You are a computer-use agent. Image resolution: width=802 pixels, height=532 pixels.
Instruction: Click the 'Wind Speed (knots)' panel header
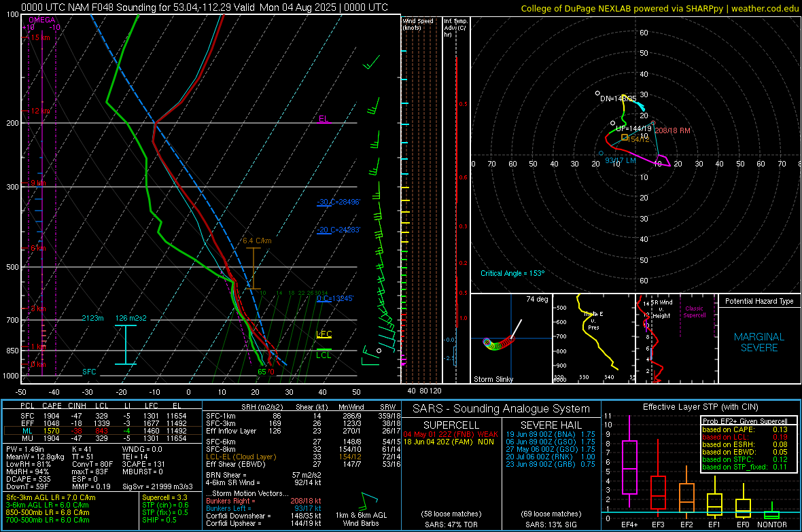tap(418, 24)
